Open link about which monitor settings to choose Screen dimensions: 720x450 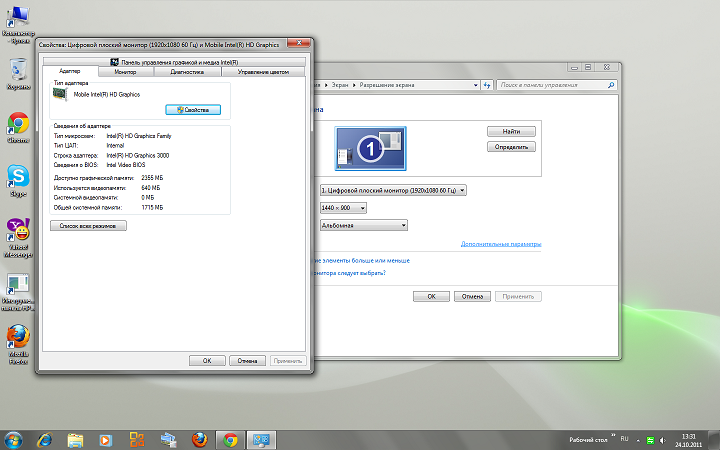click(350, 273)
